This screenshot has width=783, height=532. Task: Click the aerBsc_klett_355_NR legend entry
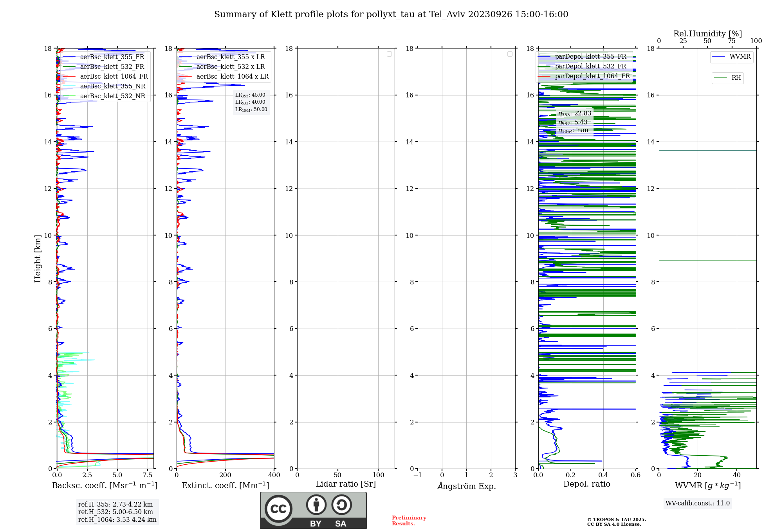coord(112,86)
